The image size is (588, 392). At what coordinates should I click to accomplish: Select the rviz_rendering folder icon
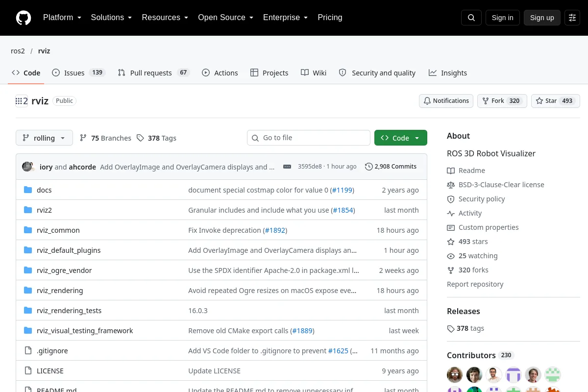pos(28,291)
